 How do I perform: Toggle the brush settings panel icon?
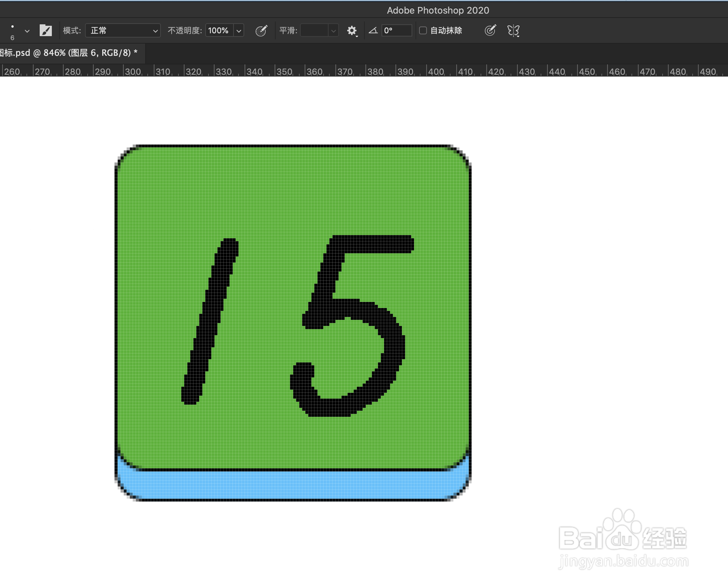(46, 31)
